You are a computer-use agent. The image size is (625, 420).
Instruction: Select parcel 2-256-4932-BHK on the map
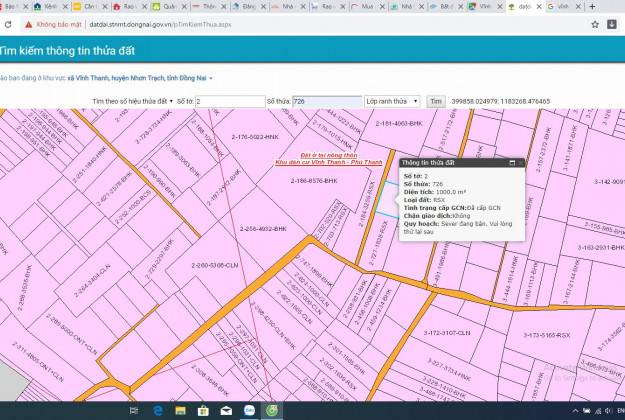pyautogui.click(x=263, y=230)
